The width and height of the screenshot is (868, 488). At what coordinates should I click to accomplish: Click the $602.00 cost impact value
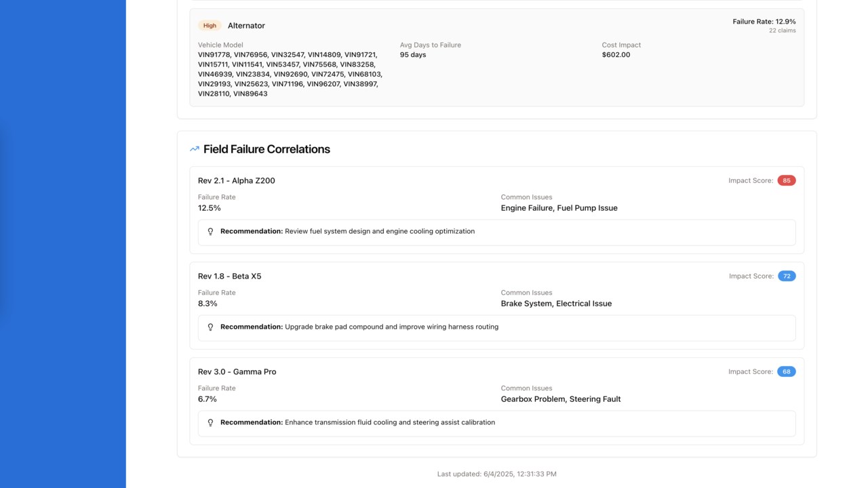tap(616, 55)
